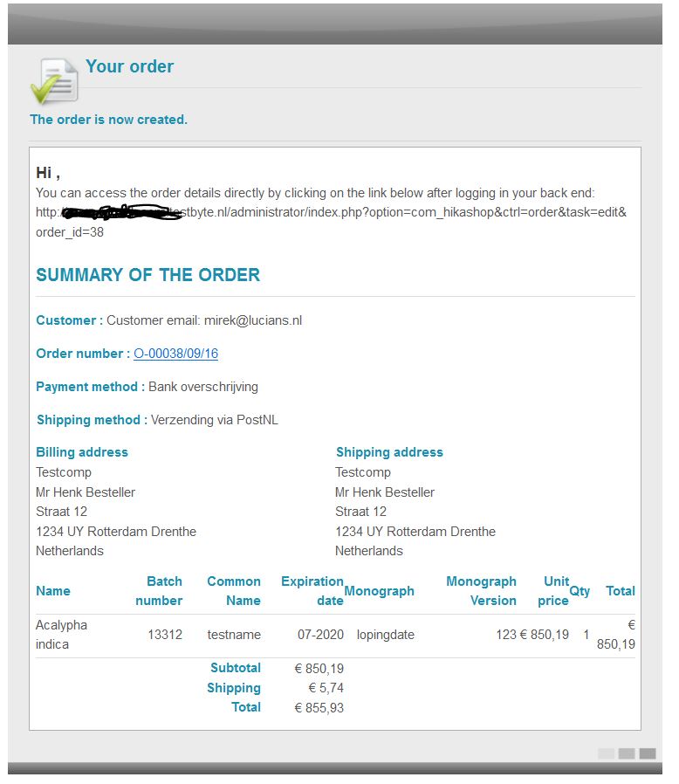Select the Acalypha indica product name
679x784 pixels.
[x=61, y=635]
